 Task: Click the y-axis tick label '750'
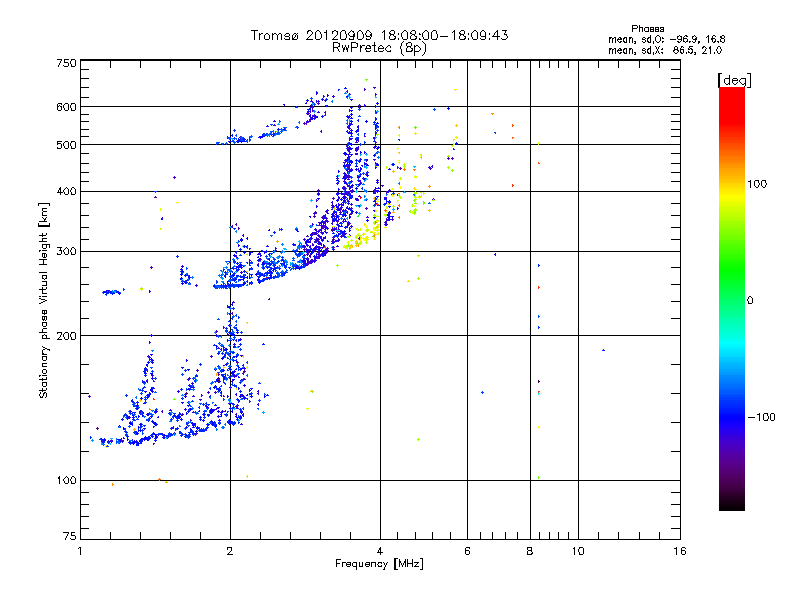click(x=66, y=63)
